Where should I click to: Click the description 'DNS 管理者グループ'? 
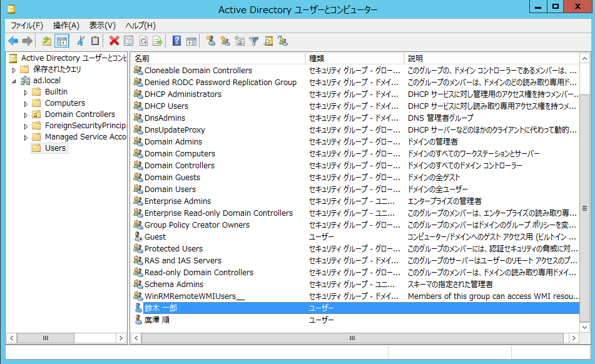tap(440, 118)
